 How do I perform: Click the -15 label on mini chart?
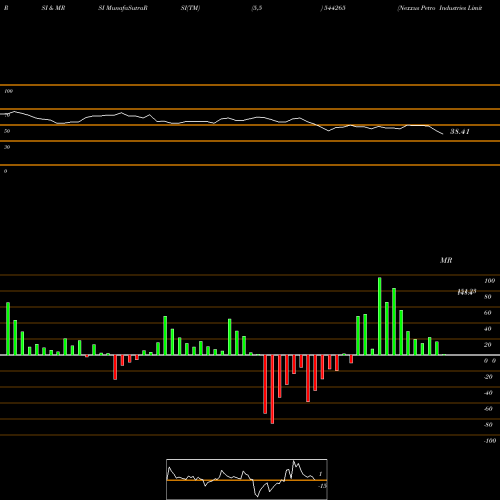pos(322,486)
